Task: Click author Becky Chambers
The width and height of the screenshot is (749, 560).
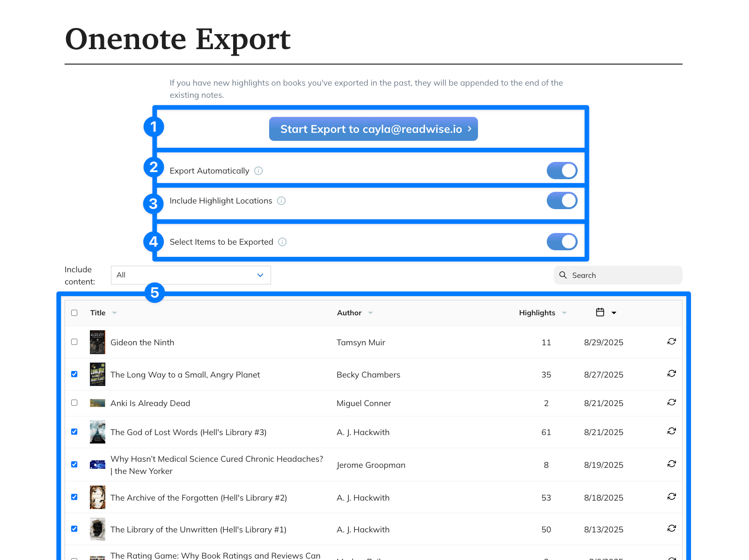Action: tap(368, 375)
